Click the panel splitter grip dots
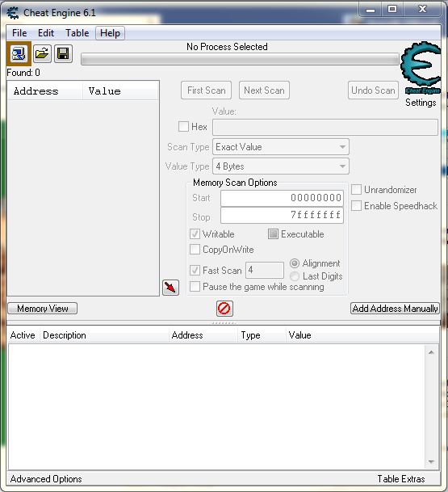Viewport: 448px width, 492px height. click(x=224, y=323)
